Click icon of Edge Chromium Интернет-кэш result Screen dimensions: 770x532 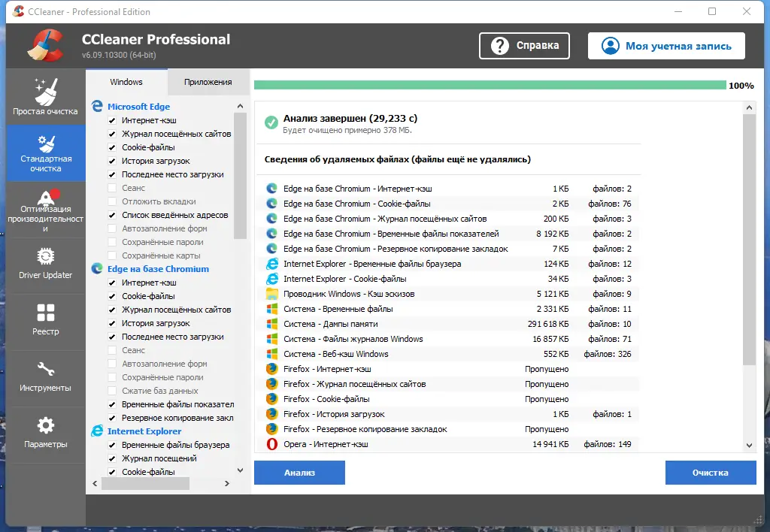coord(271,189)
